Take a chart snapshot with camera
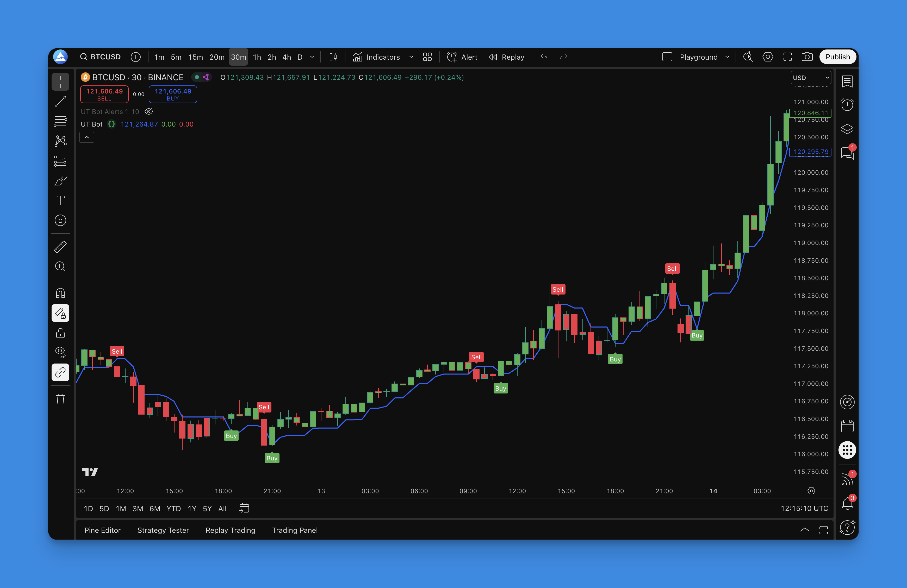 pos(807,57)
